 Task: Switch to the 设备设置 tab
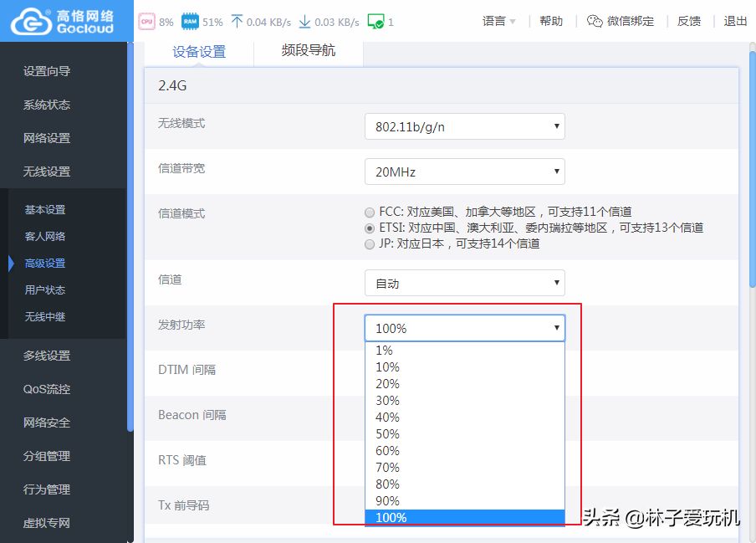click(199, 52)
